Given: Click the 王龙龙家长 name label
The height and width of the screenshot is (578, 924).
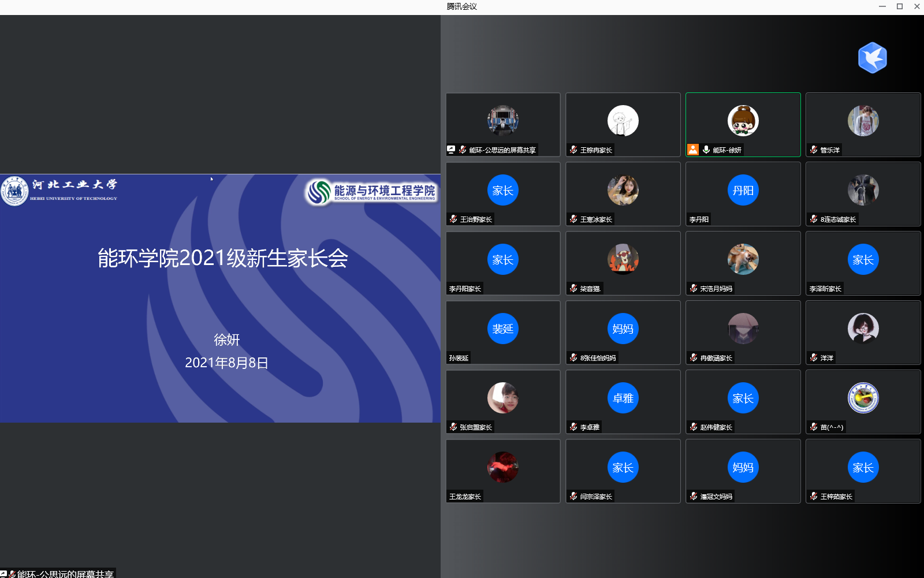Looking at the screenshot, I should pos(465,497).
